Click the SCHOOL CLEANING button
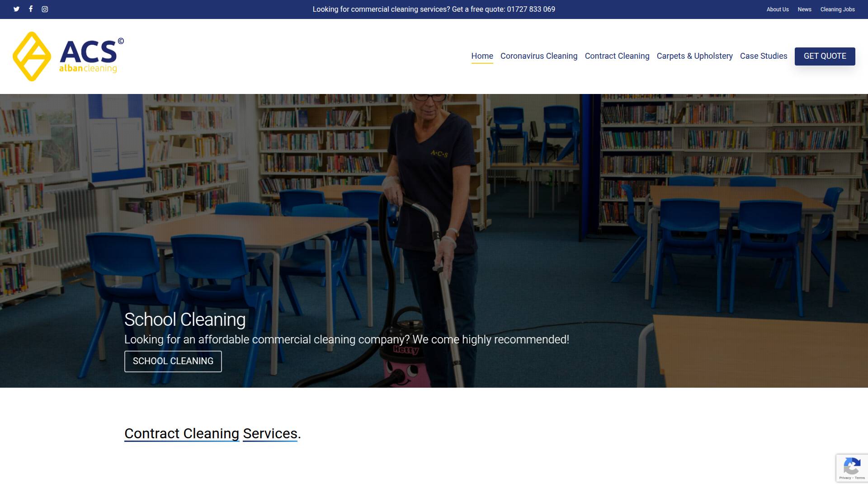 [x=173, y=361]
